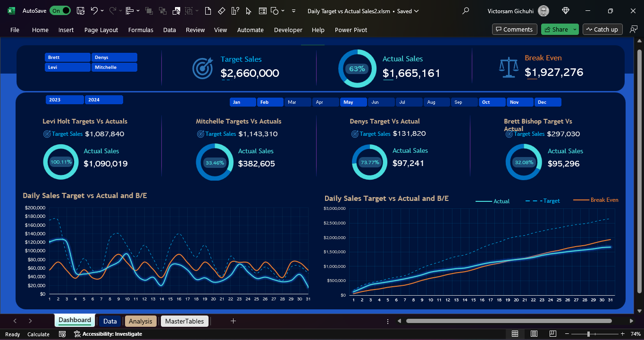
Task: Switch to the MasterTables sheet tab
Action: pyautogui.click(x=184, y=321)
